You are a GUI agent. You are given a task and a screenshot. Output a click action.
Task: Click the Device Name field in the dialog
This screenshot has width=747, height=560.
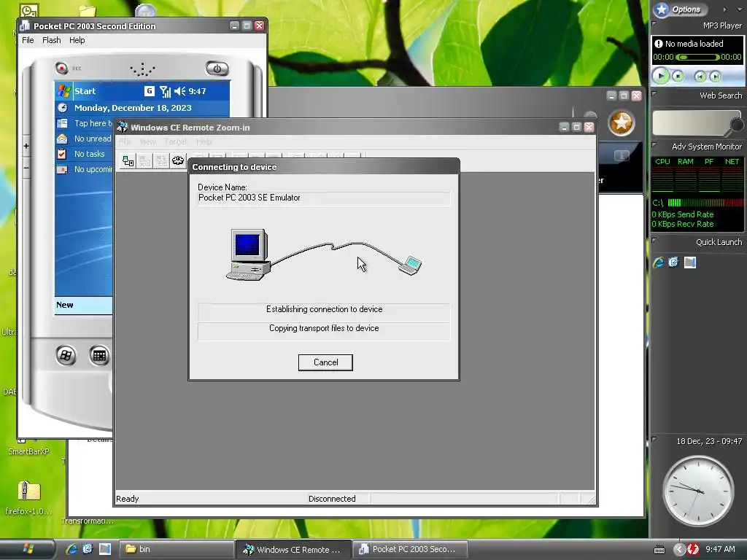[324, 198]
